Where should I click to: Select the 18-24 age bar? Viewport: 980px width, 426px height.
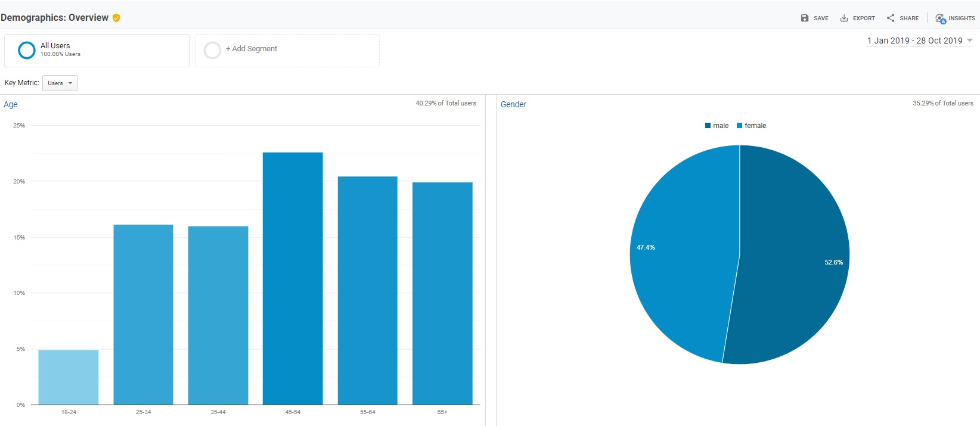69,377
